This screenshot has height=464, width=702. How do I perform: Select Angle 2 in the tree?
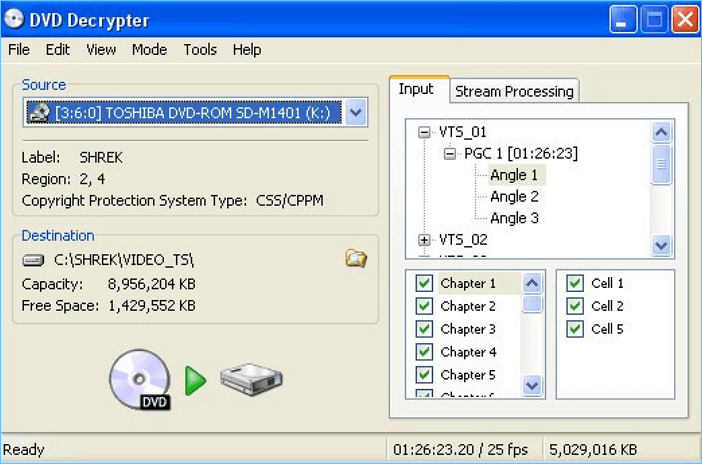pos(514,196)
